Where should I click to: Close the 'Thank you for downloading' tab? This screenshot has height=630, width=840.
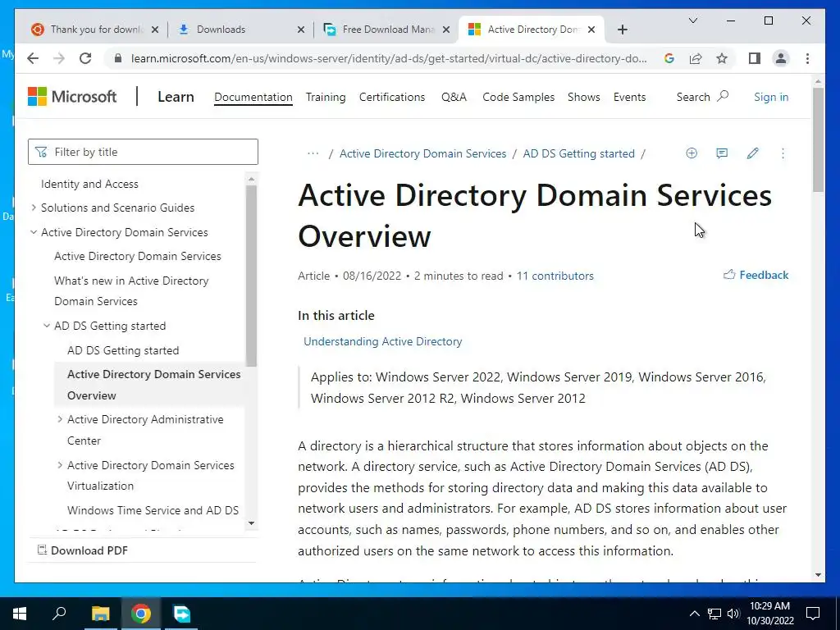pyautogui.click(x=155, y=30)
